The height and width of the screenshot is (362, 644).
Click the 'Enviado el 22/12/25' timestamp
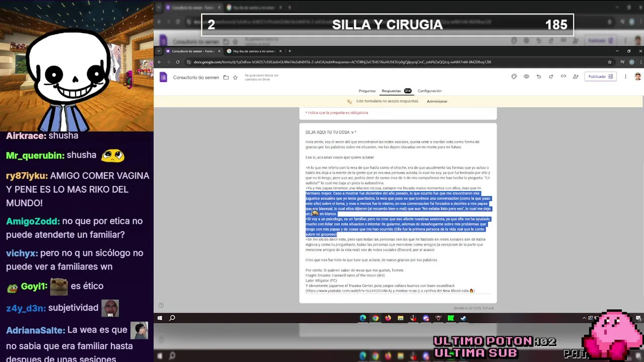[x=473, y=308]
